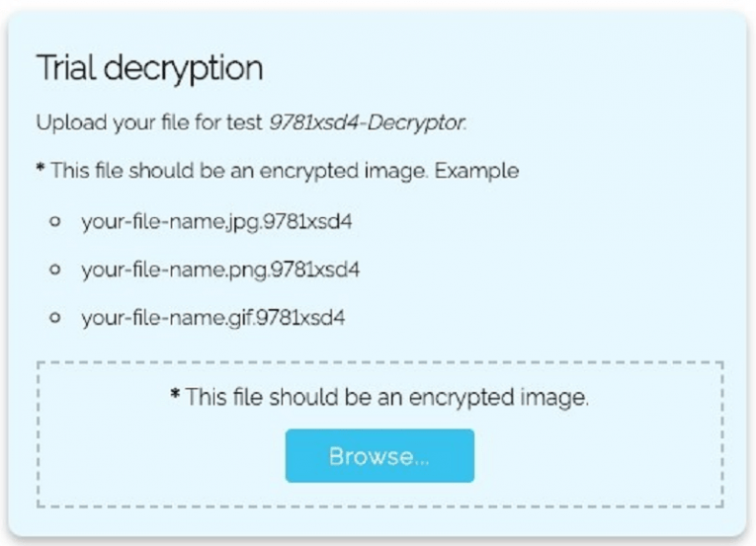Click the asterisk before 'This file should be... Example'
Image resolution: width=756 pixels, height=546 pixels.
[41, 170]
